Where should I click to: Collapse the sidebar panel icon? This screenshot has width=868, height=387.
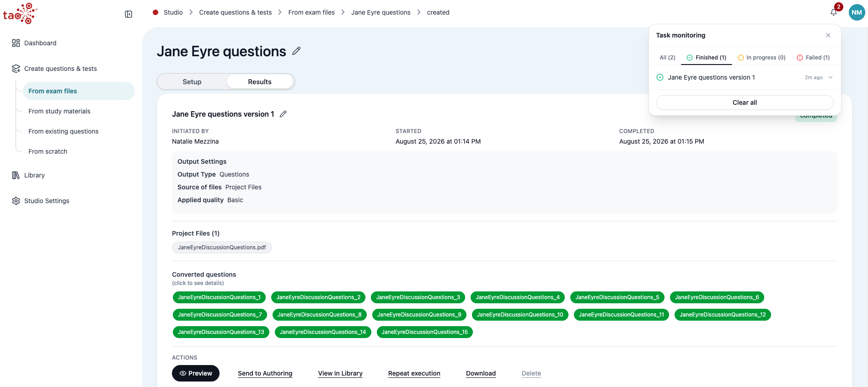coord(129,14)
